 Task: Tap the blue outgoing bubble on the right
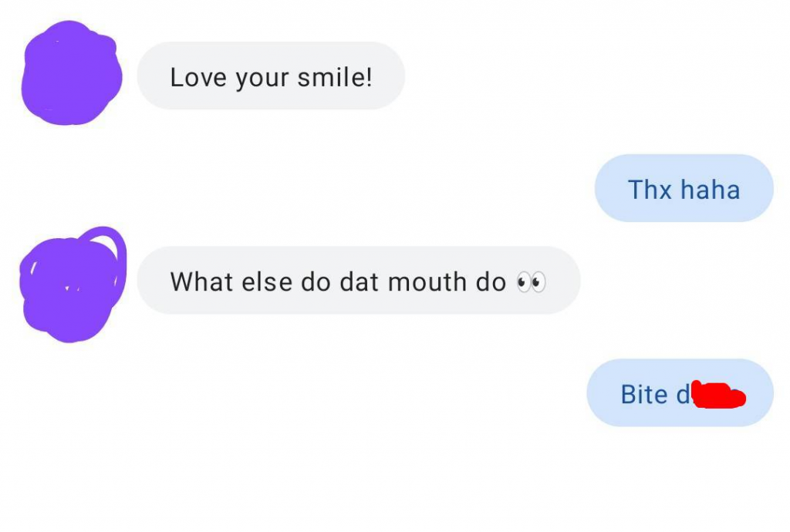684,188
